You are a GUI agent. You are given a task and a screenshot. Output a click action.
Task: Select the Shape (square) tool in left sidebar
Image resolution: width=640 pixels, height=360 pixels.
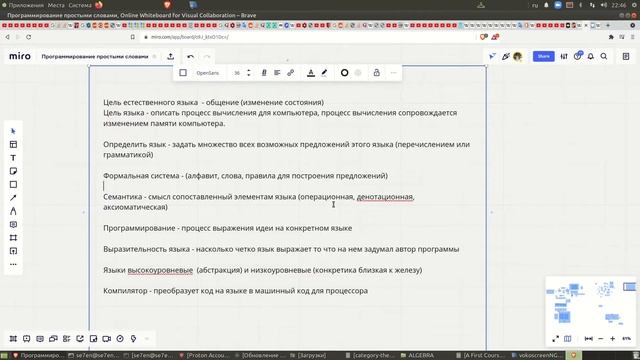[x=13, y=184]
